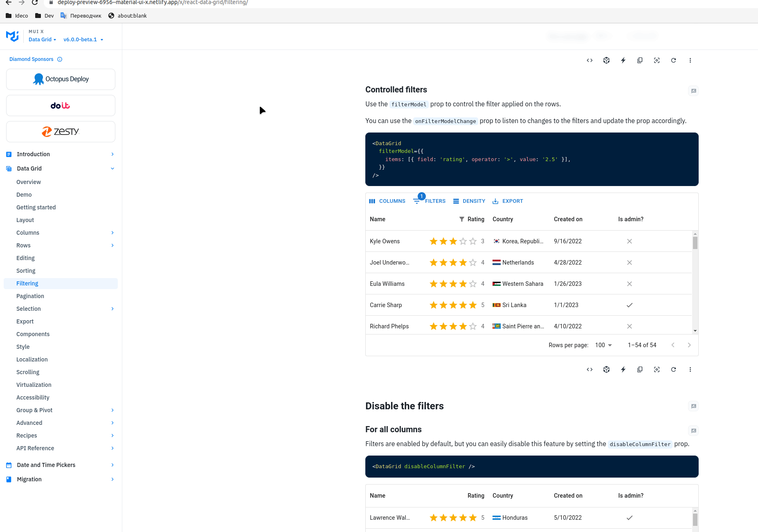
Task: Go to previous page in grid pagination
Action: [673, 345]
